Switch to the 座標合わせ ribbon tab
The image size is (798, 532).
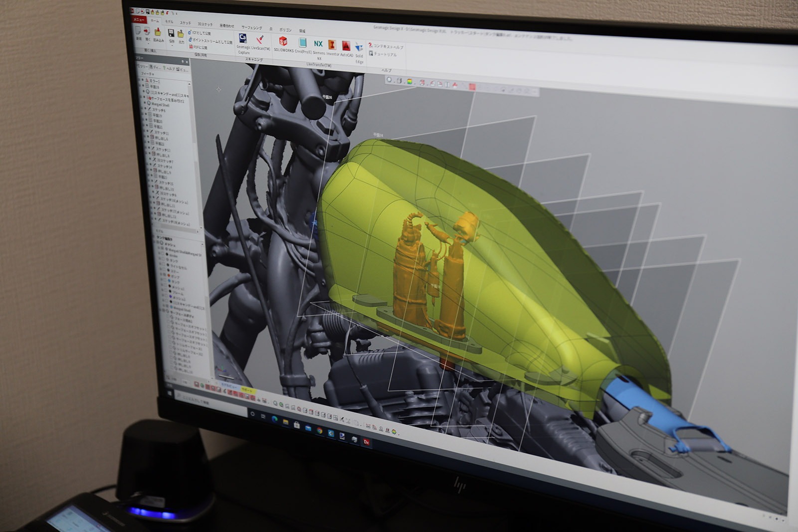tap(227, 26)
